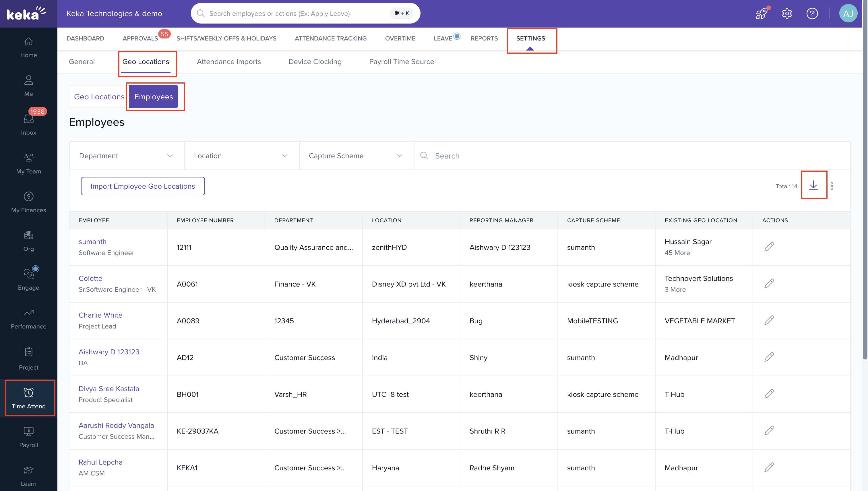Edit geo location for Charlie White
The image size is (868, 491).
point(769,320)
